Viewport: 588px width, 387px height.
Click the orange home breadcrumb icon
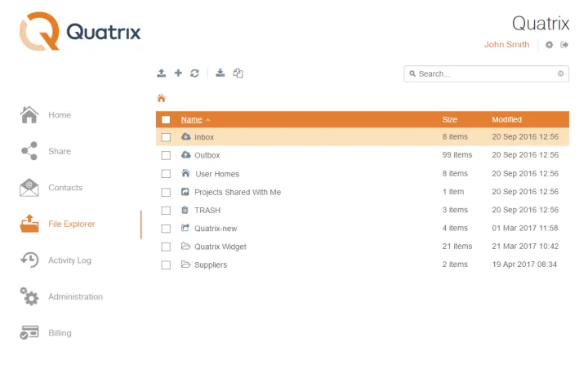[161, 98]
